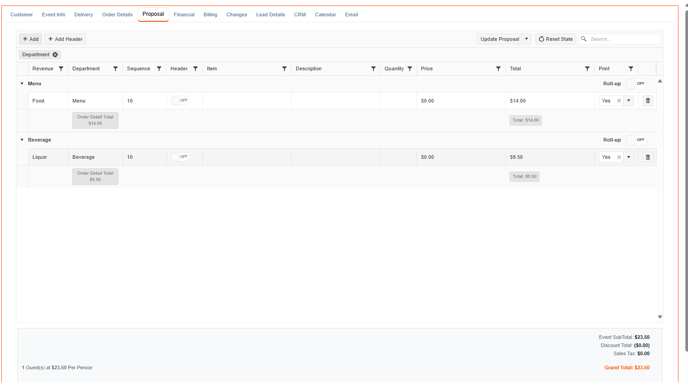Go to the Delivery tab
The image size is (688, 382).
click(83, 14)
